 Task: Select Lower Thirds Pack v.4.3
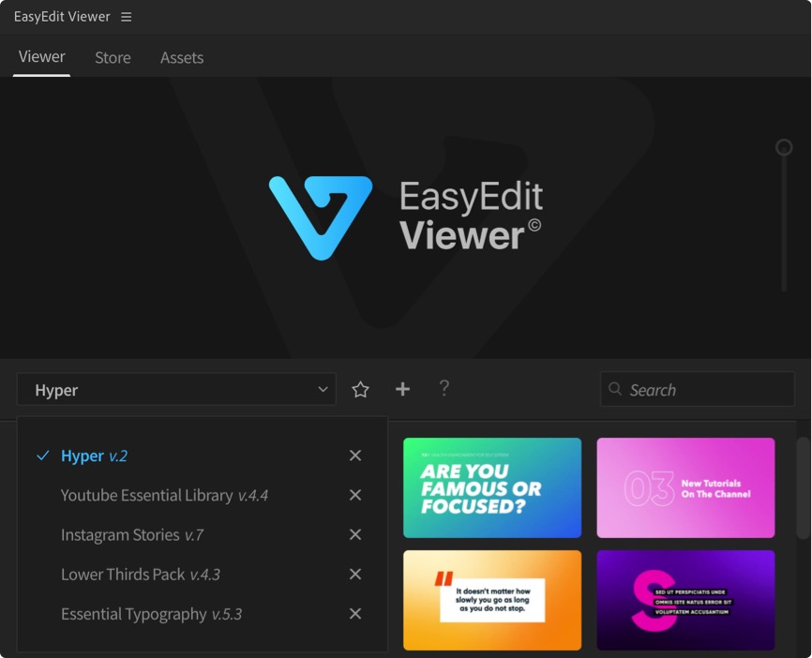tap(140, 575)
